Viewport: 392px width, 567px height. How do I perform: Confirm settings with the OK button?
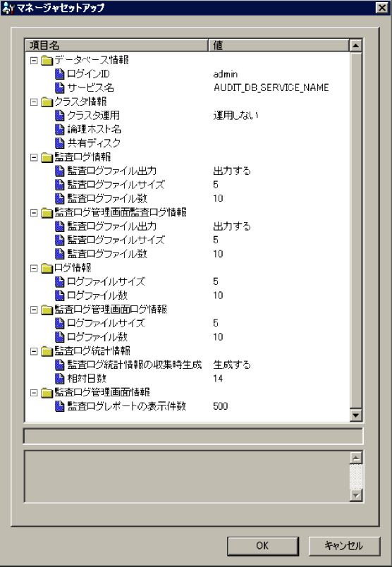[263, 546]
